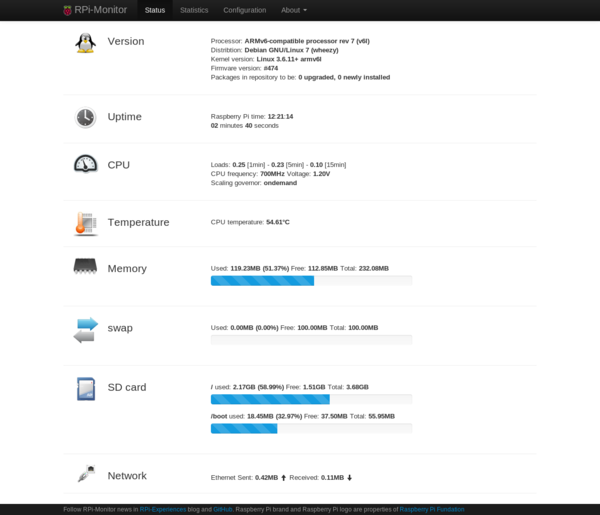Click the Memory total '232.08MB' value
The height and width of the screenshot is (515, 600).
tap(373, 268)
